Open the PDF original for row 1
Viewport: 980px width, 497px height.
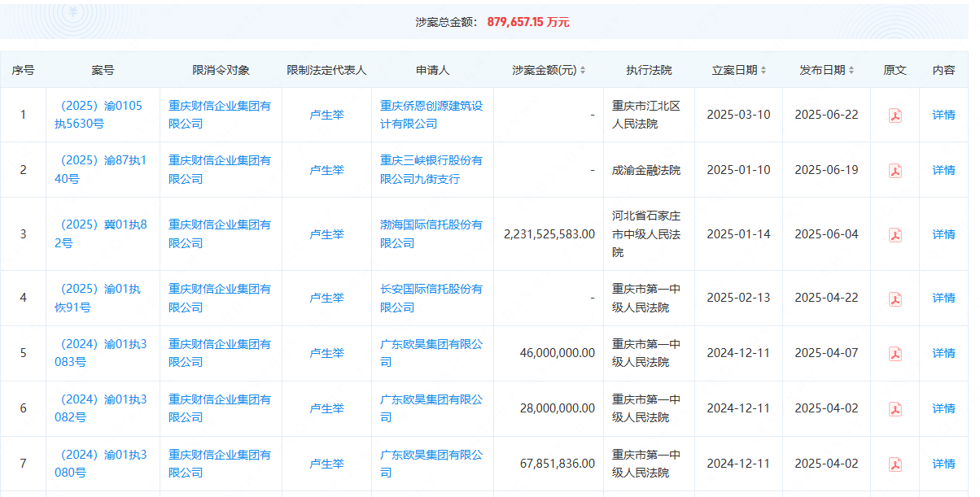[x=895, y=116]
